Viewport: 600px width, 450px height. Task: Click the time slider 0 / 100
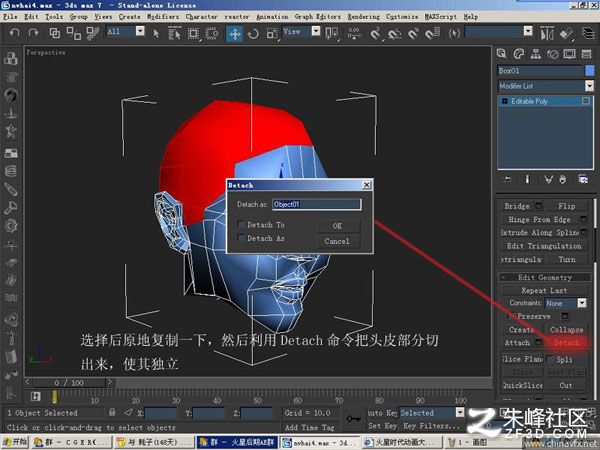pyautogui.click(x=69, y=383)
